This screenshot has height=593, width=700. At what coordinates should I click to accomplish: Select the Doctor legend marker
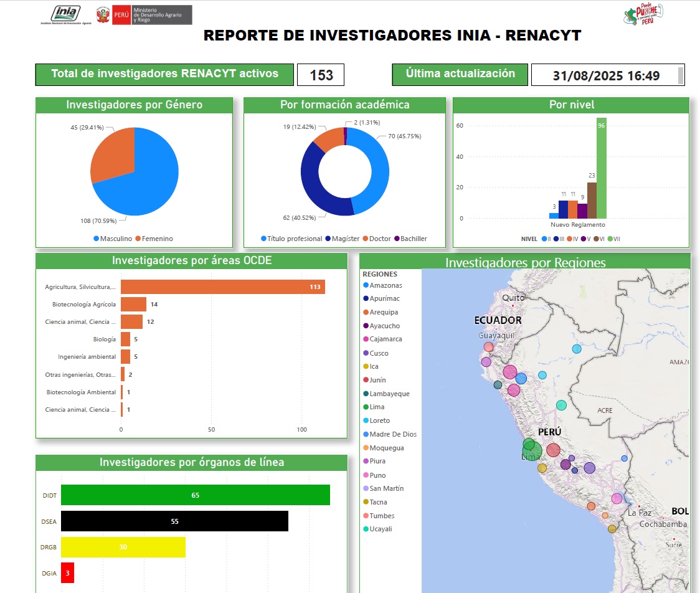(366, 239)
